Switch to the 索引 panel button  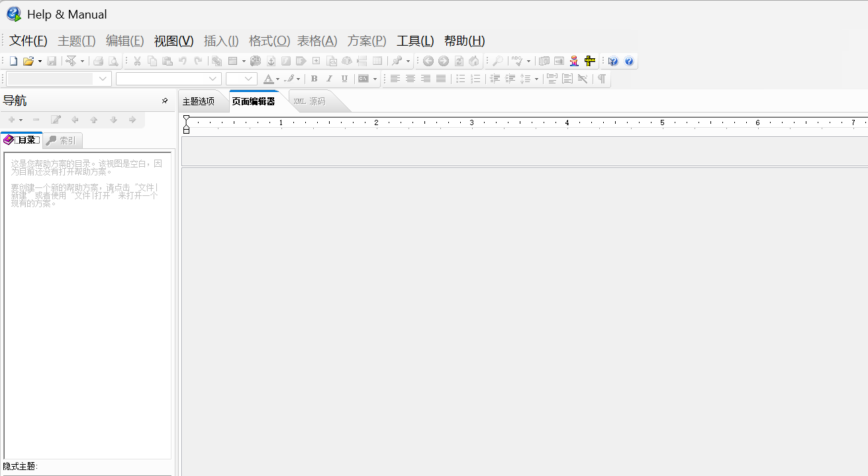click(x=62, y=140)
